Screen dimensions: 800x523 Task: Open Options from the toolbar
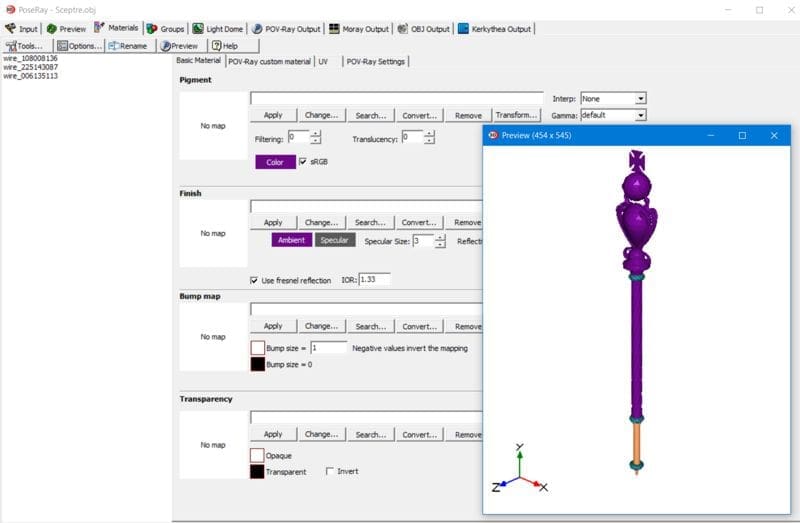(80, 46)
